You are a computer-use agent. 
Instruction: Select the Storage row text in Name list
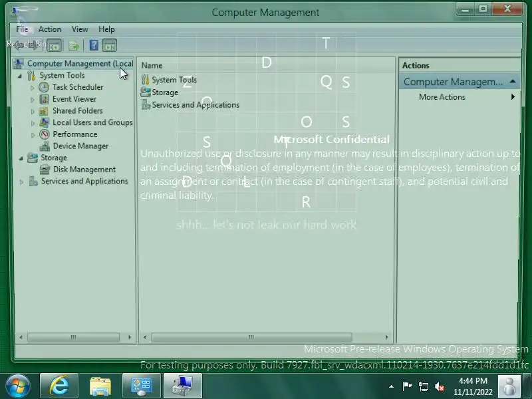pyautogui.click(x=165, y=92)
